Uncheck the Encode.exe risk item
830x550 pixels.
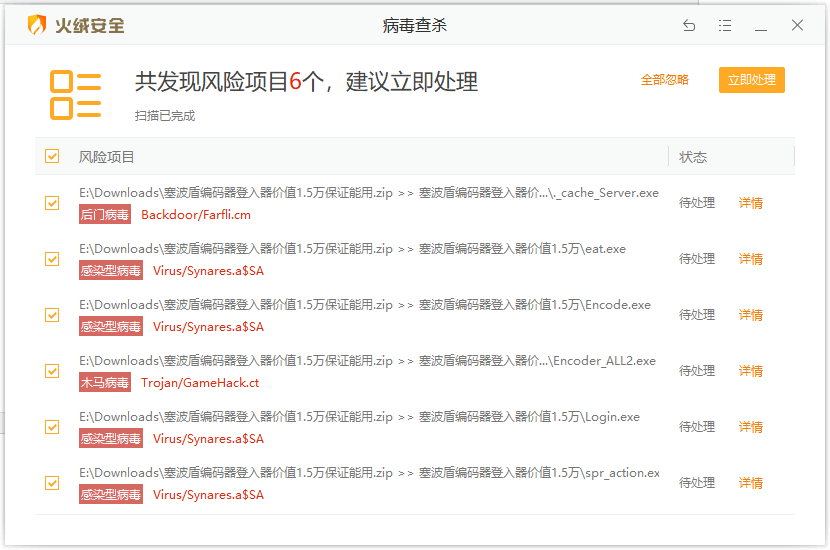[x=52, y=315]
